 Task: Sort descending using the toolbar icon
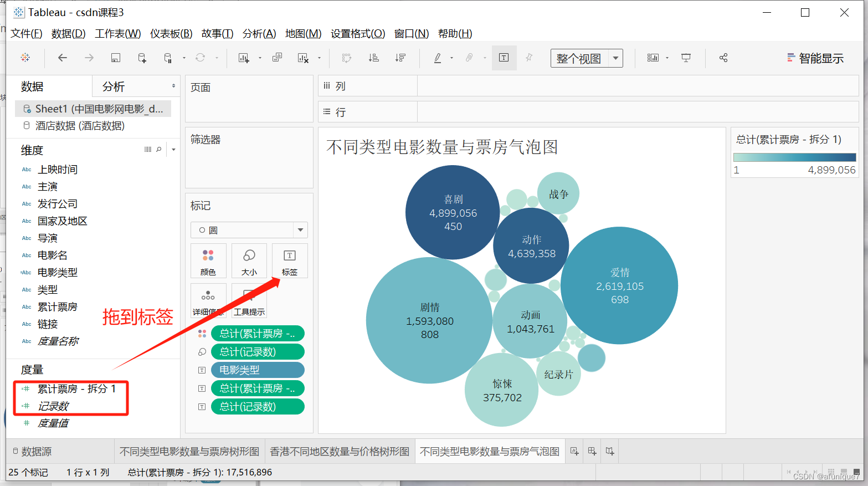tap(400, 58)
